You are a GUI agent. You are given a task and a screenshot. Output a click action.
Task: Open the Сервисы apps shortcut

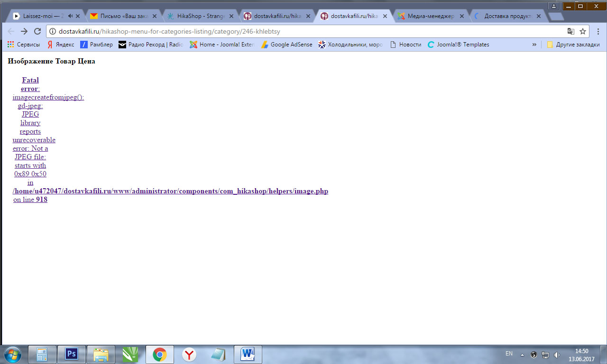(24, 45)
